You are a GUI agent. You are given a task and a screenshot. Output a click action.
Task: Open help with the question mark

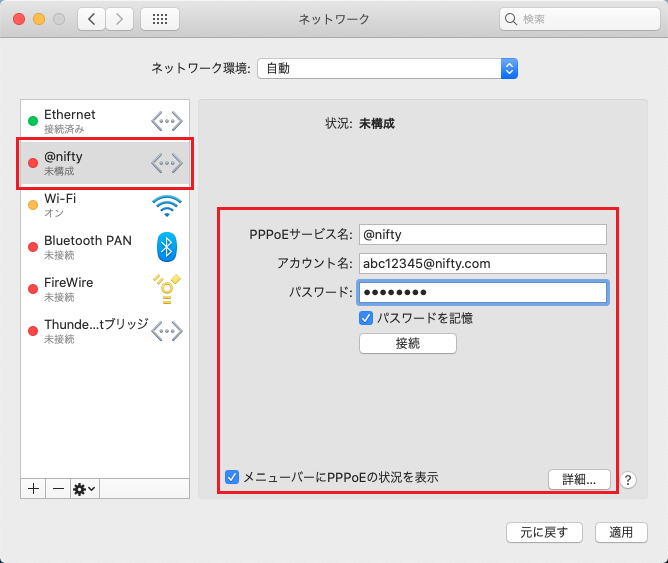tap(628, 480)
